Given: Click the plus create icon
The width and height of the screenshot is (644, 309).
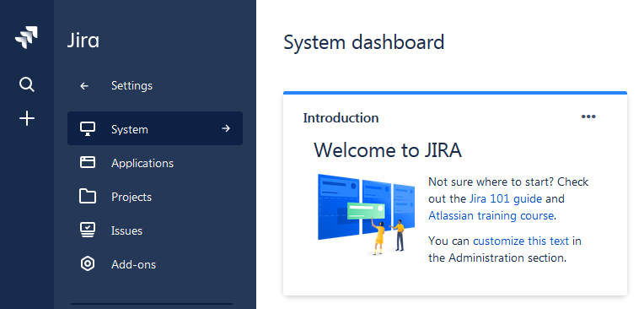Looking at the screenshot, I should point(27,118).
